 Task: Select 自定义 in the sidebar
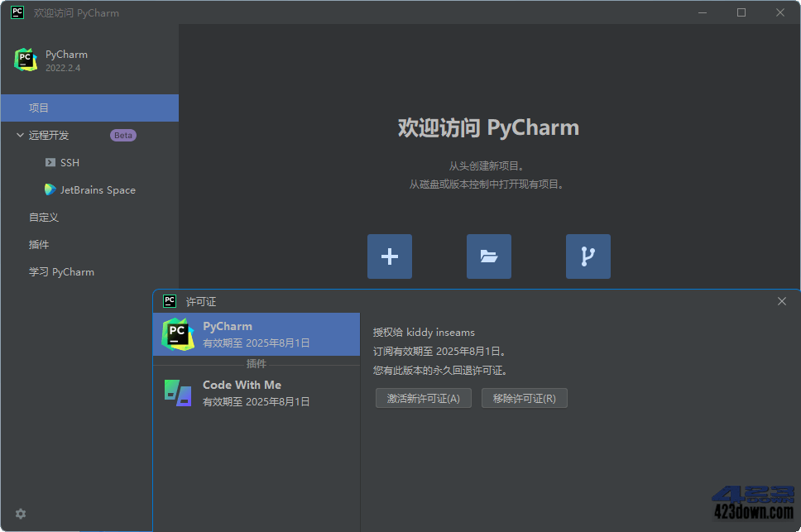click(x=42, y=217)
